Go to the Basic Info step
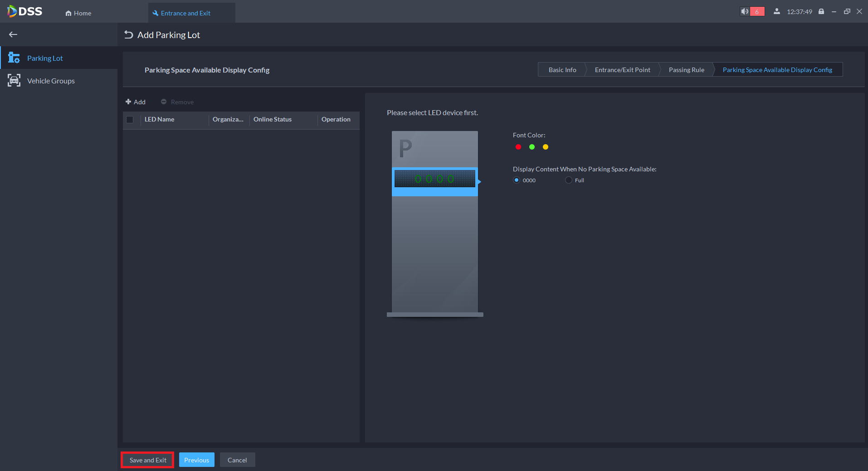The width and height of the screenshot is (868, 471). [562, 70]
